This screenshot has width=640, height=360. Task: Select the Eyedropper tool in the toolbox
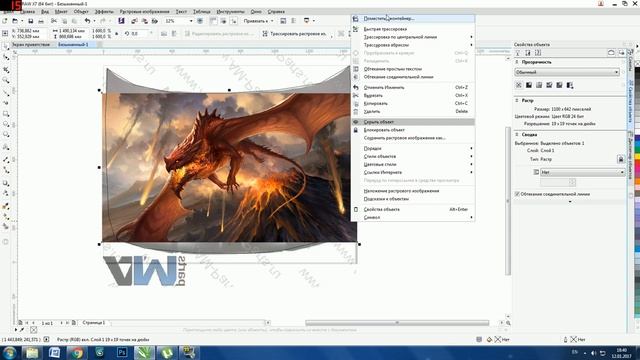[x=6, y=206]
